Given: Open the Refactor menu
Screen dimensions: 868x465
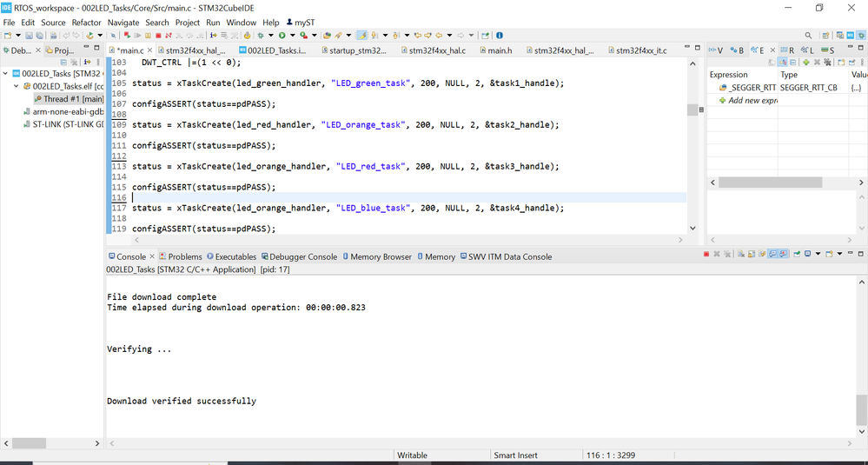Looking at the screenshot, I should 86,23.
